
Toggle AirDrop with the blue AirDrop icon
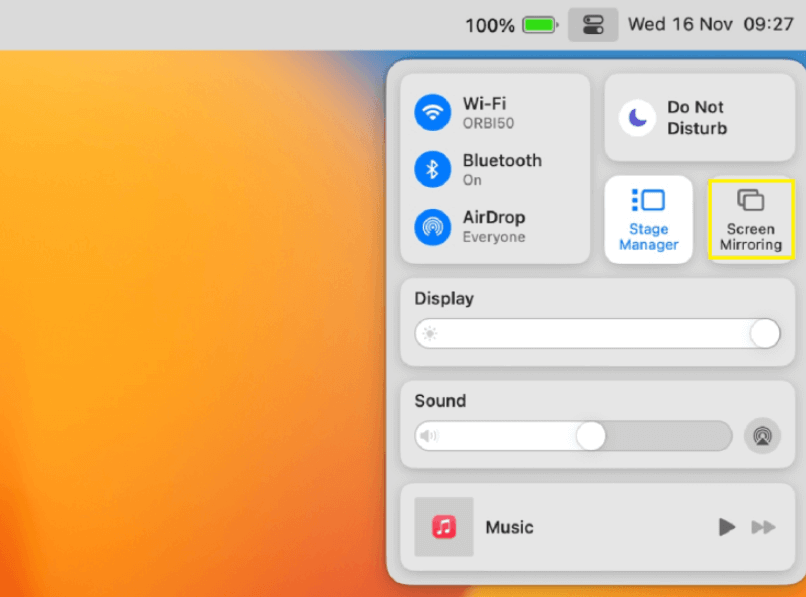(x=433, y=227)
